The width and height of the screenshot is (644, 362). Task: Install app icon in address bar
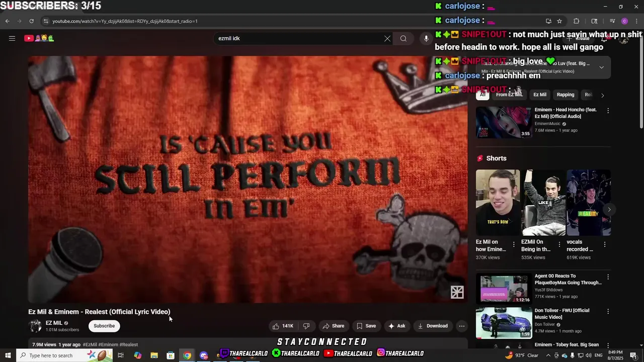[548, 21]
